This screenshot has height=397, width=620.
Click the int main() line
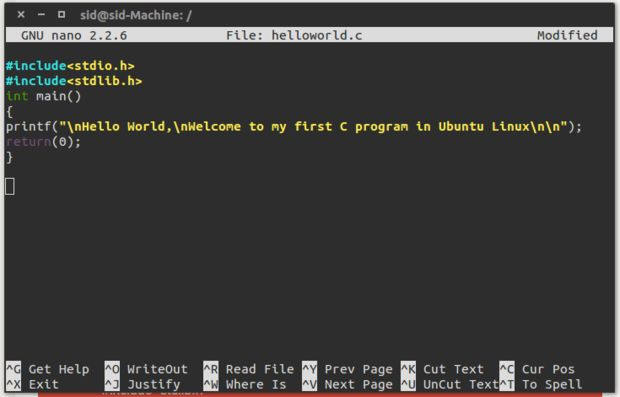[x=43, y=96]
